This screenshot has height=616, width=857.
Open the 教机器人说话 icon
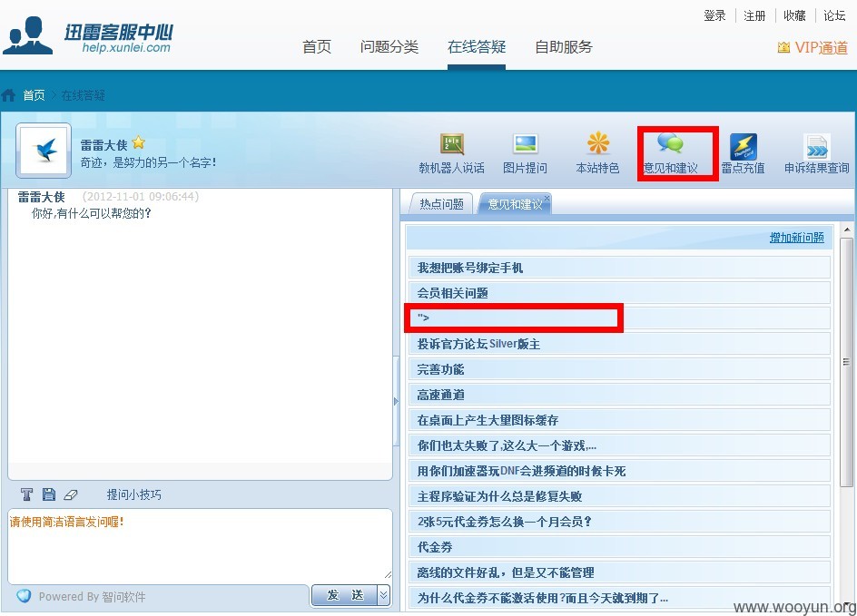(452, 144)
